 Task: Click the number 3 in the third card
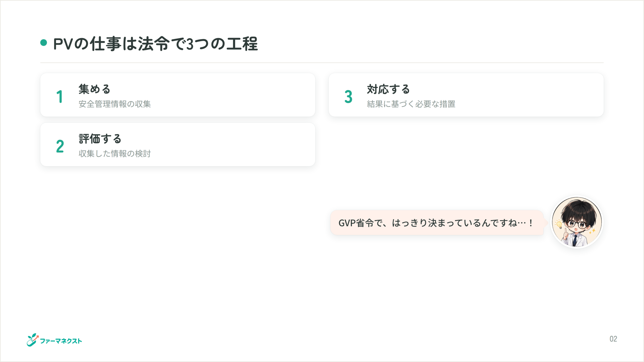[x=348, y=97]
